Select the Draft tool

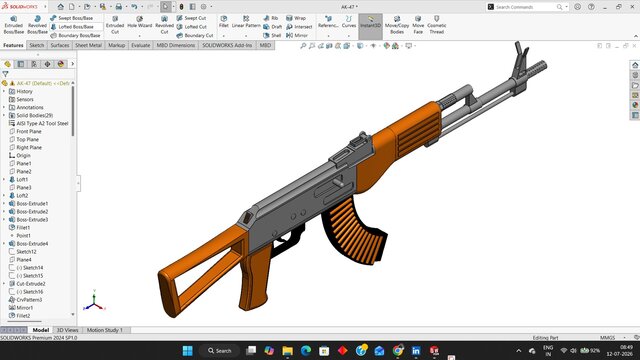click(x=272, y=27)
